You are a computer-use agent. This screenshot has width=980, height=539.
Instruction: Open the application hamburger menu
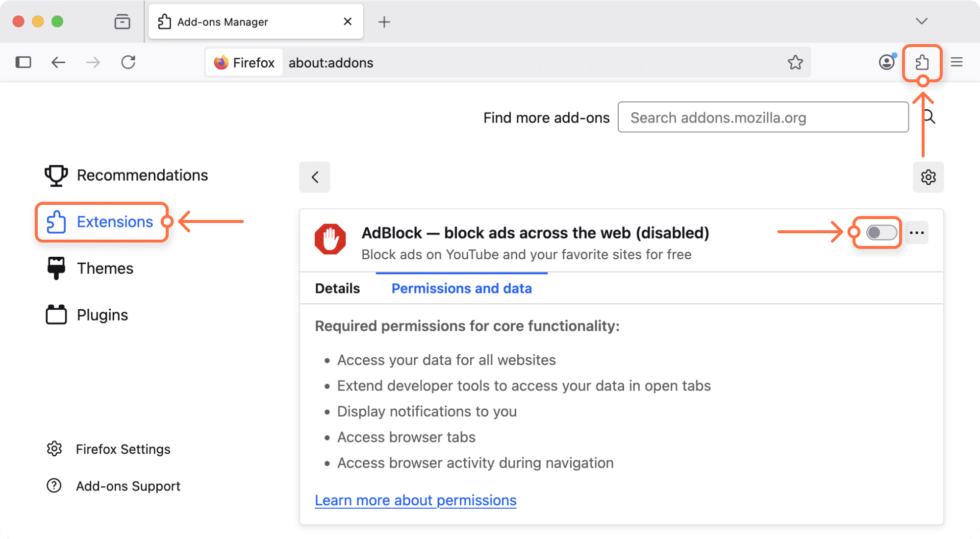tap(956, 62)
